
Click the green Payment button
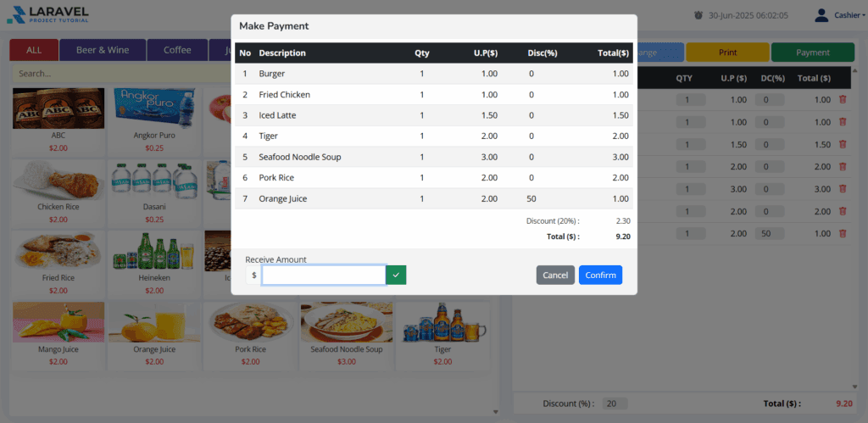[x=812, y=53]
